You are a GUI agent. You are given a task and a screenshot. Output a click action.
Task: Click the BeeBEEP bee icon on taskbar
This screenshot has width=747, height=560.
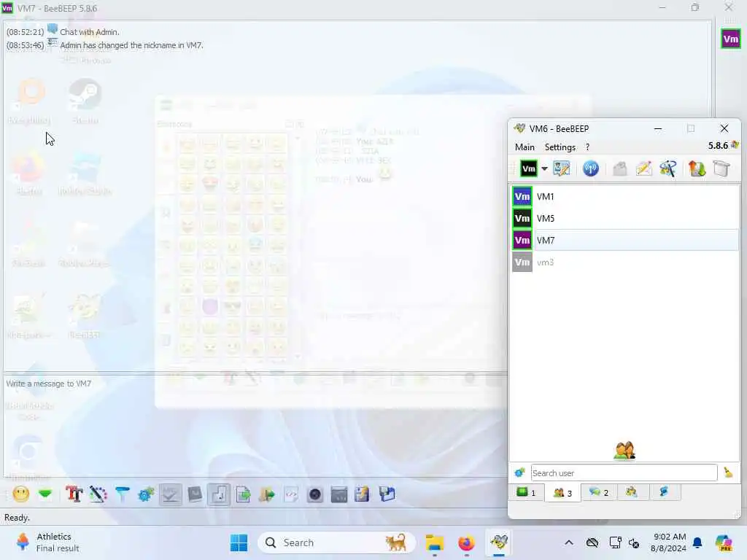499,542
